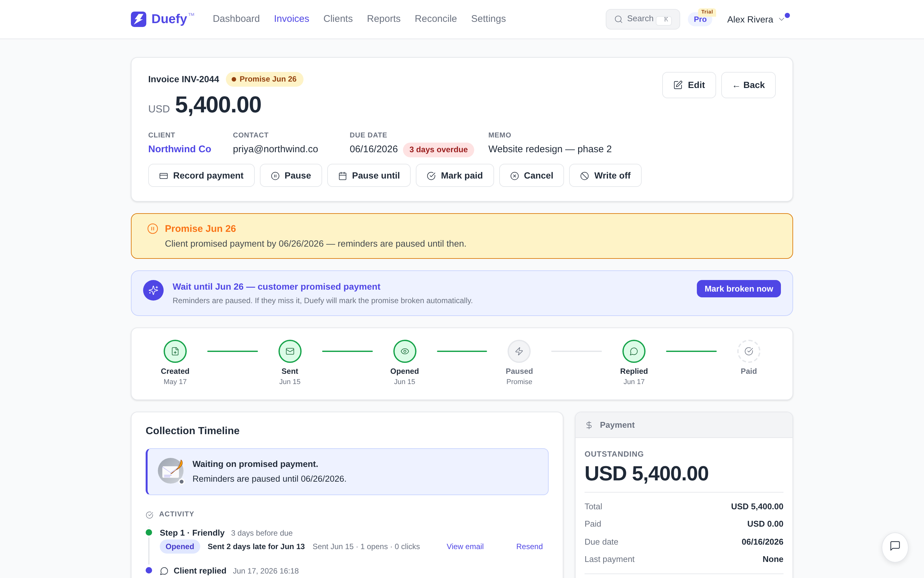Click the blue notification dot by Alex Rivera
This screenshot has height=578, width=924.
coord(787,15)
